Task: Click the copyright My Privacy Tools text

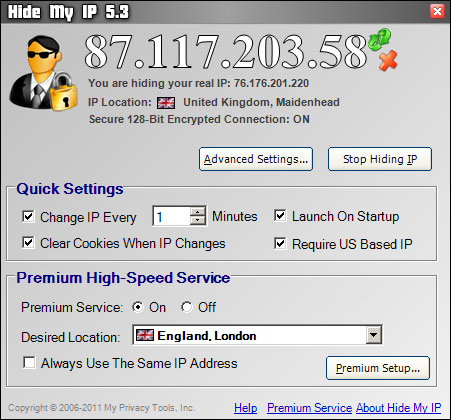Action: pos(101,408)
